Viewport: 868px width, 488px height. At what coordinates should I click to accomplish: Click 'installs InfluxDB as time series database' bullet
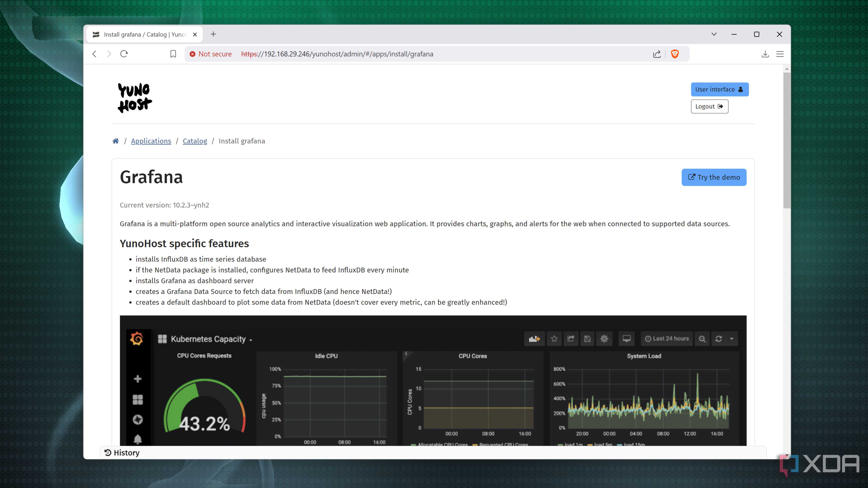tap(201, 259)
